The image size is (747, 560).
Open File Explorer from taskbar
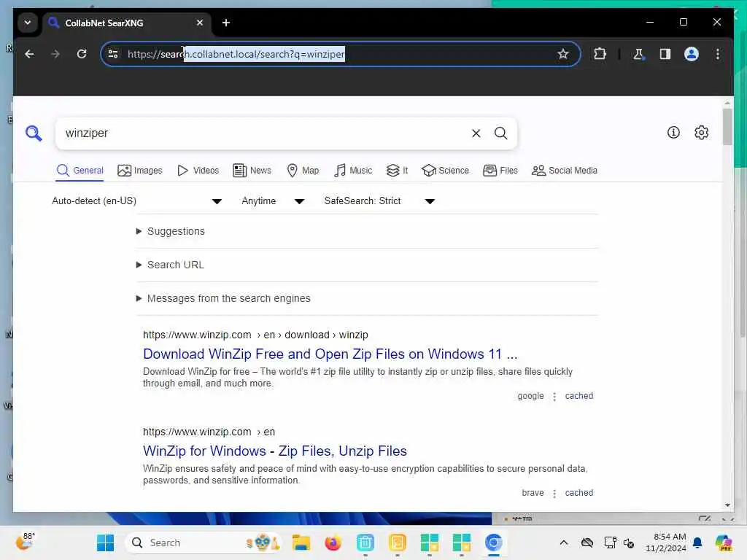301,542
